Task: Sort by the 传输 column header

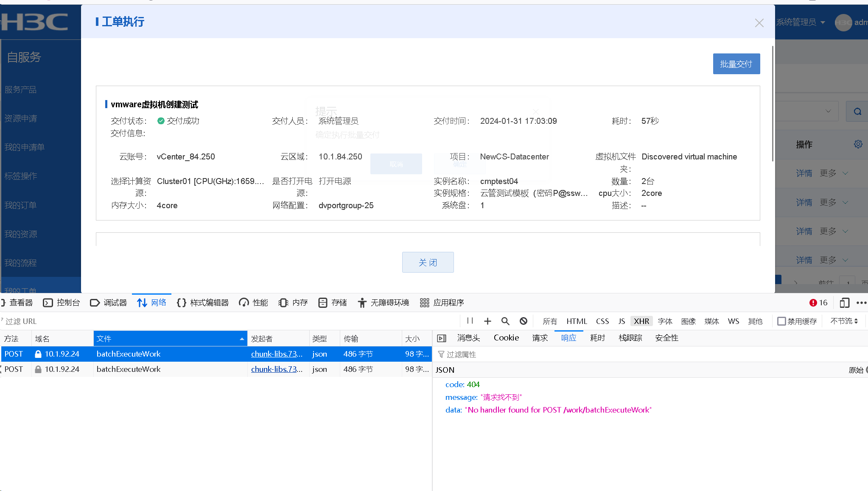Action: pos(370,339)
